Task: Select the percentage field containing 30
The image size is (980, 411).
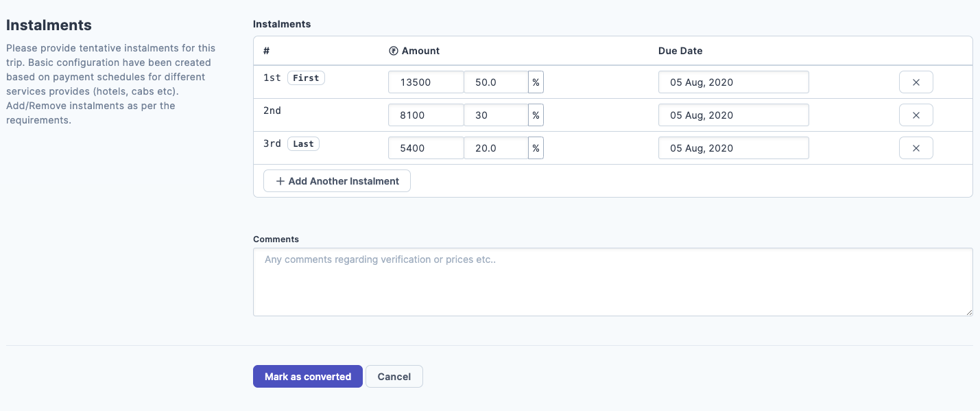Action: click(496, 115)
